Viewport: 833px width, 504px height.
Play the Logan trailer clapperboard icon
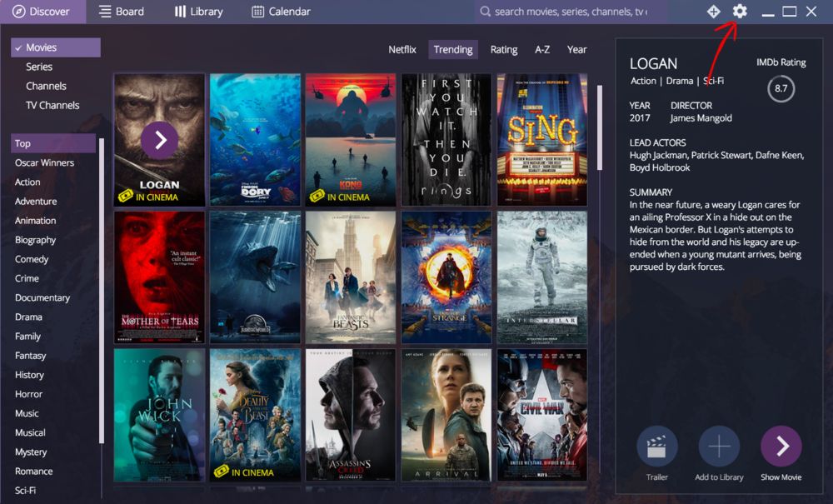(x=657, y=447)
